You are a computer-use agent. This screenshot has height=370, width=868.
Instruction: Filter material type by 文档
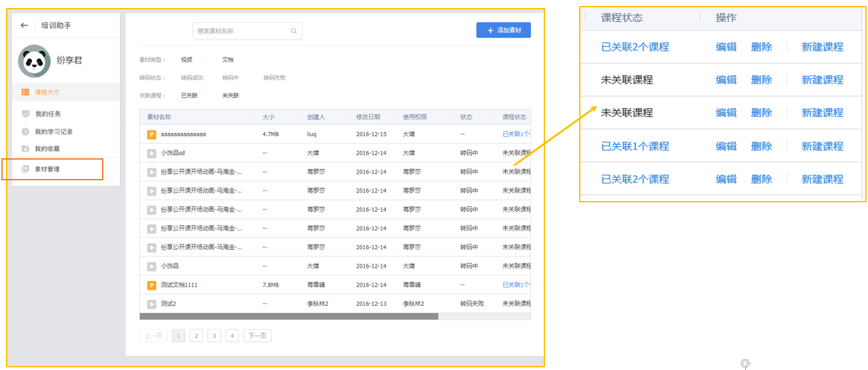click(228, 59)
